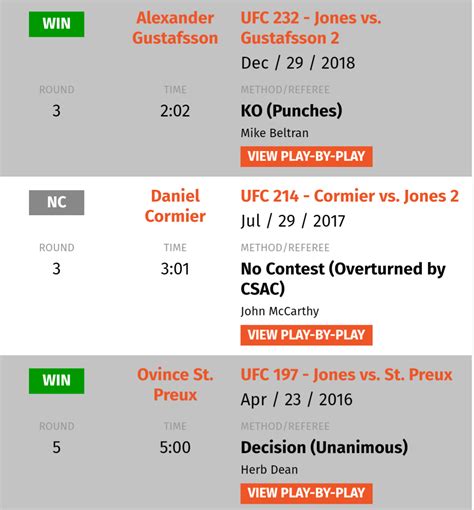The width and height of the screenshot is (474, 510).
Task: Open Daniel Cormier fighter profile
Action: [175, 206]
